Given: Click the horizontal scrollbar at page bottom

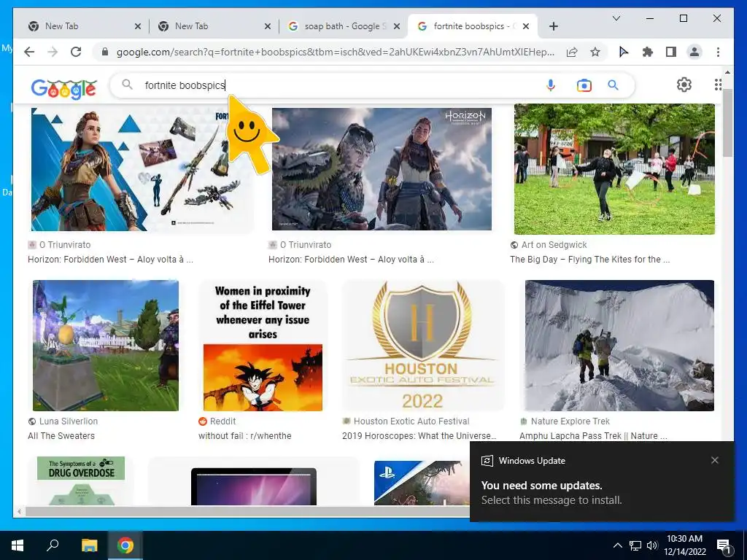Looking at the screenshot, I should (x=248, y=511).
